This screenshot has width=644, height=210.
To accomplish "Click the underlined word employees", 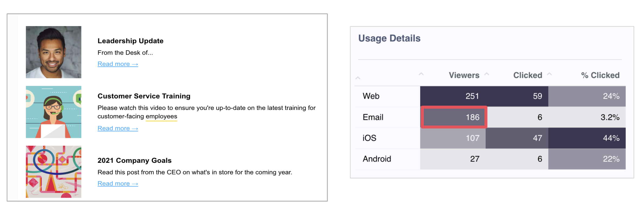I will 161,116.
